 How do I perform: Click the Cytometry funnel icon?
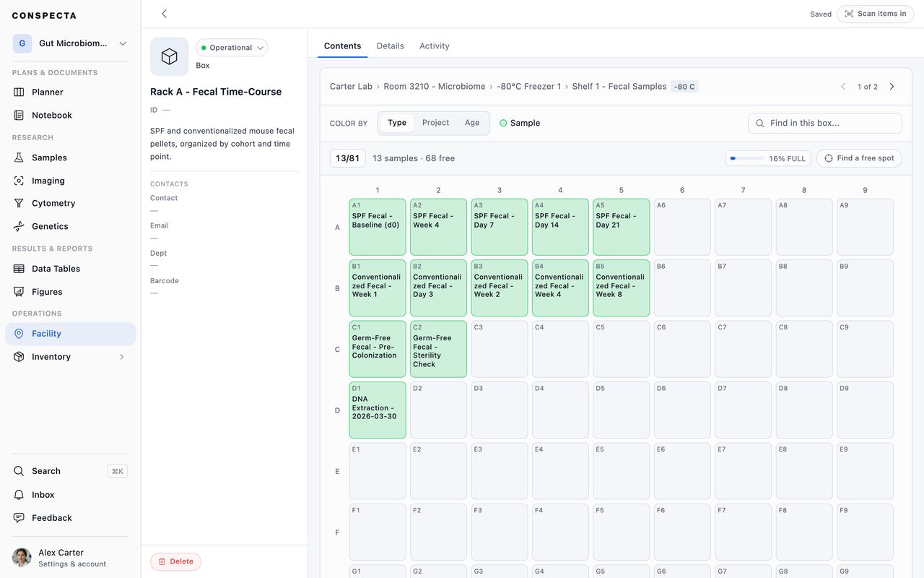coord(19,204)
